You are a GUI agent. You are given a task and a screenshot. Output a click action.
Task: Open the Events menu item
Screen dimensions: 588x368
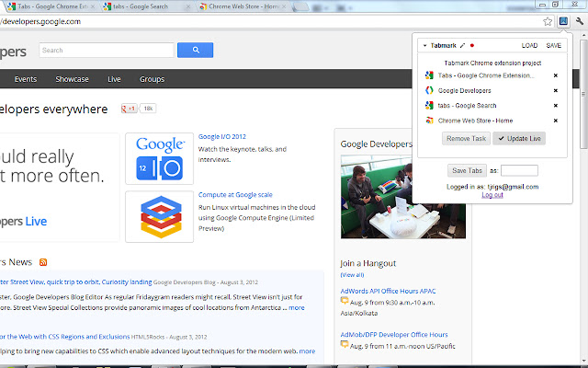tap(26, 79)
